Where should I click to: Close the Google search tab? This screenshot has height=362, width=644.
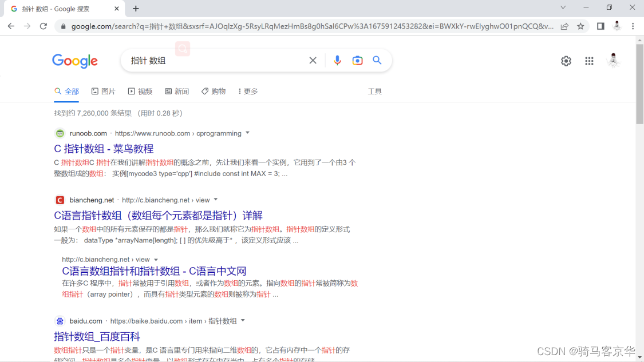(117, 9)
